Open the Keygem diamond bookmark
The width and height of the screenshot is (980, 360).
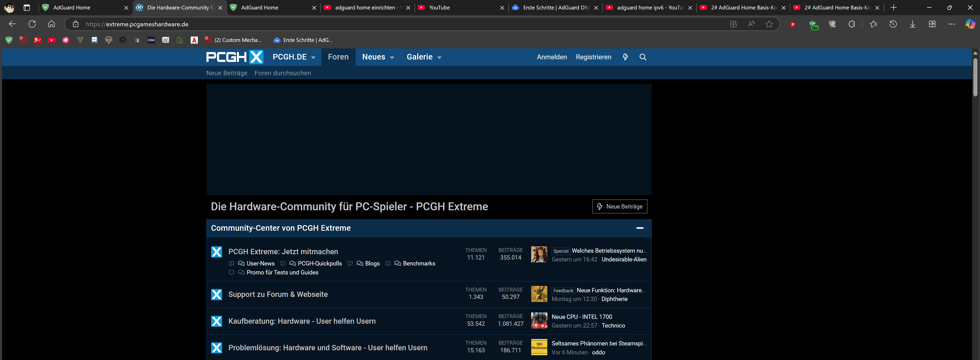click(108, 40)
